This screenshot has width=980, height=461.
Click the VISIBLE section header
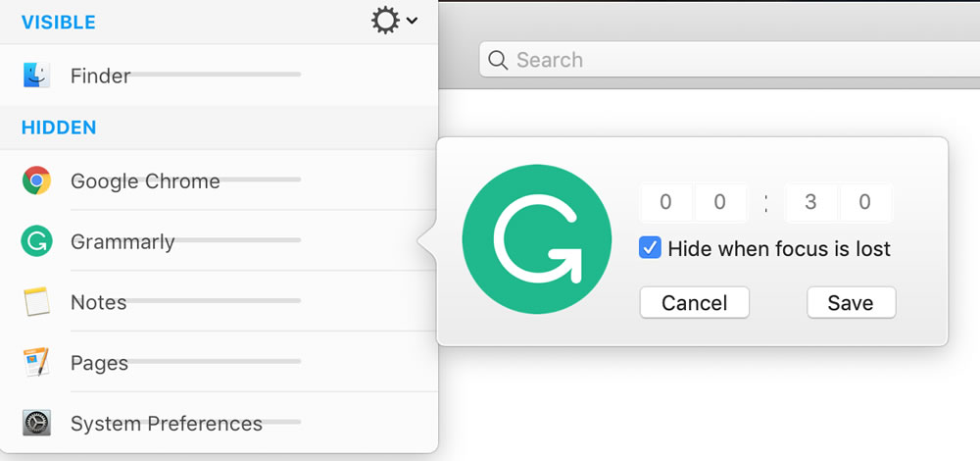click(58, 23)
